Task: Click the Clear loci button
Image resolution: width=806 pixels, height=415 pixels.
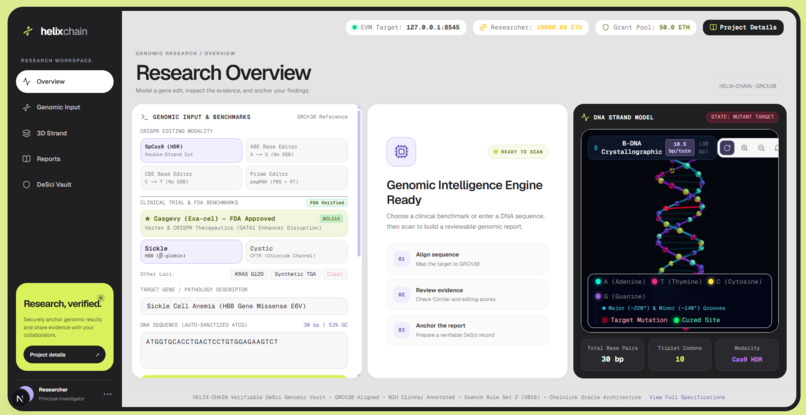Action: (335, 274)
